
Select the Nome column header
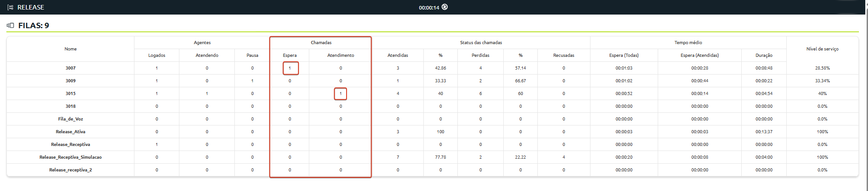click(70, 49)
